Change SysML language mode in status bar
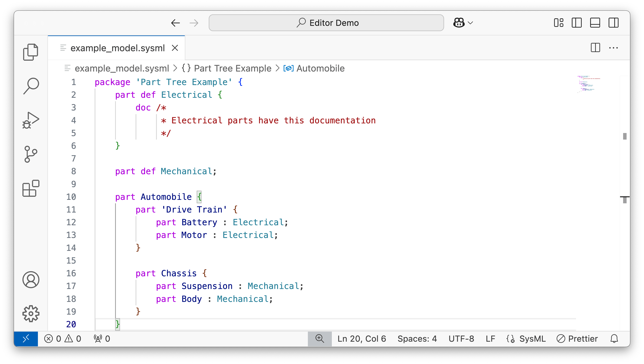Image resolution: width=644 pixels, height=364 pixels. pos(532,339)
